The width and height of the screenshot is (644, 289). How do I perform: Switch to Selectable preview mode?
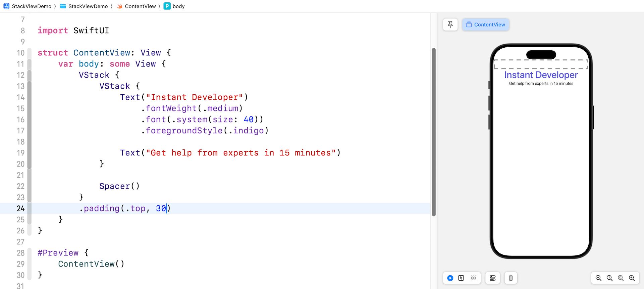461,278
